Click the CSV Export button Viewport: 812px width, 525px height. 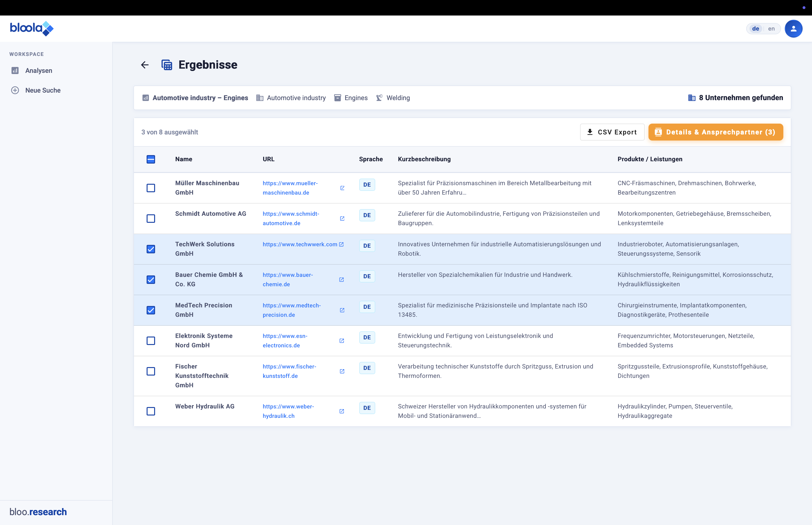click(x=612, y=132)
